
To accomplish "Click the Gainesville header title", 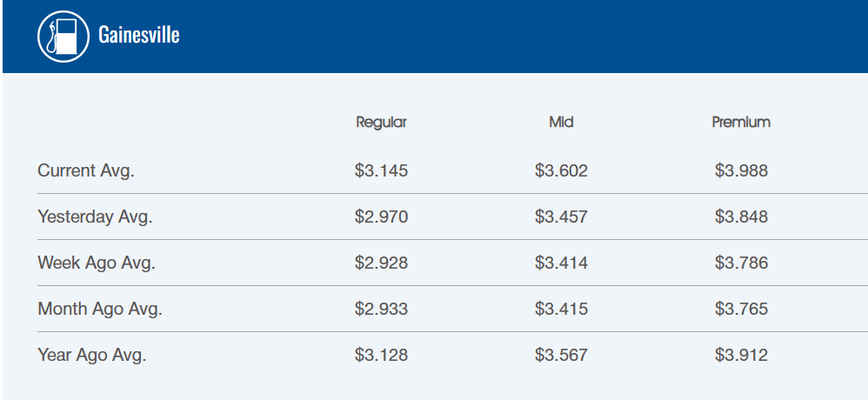I will click(x=139, y=36).
